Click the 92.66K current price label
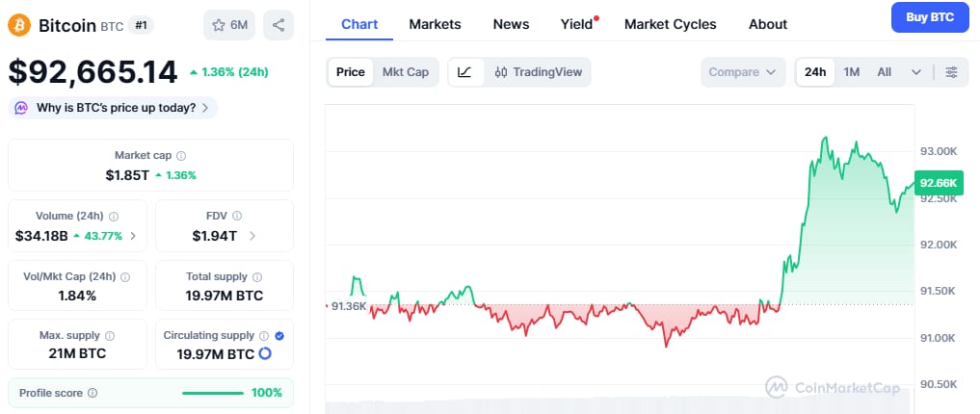The height and width of the screenshot is (414, 980). click(x=938, y=183)
